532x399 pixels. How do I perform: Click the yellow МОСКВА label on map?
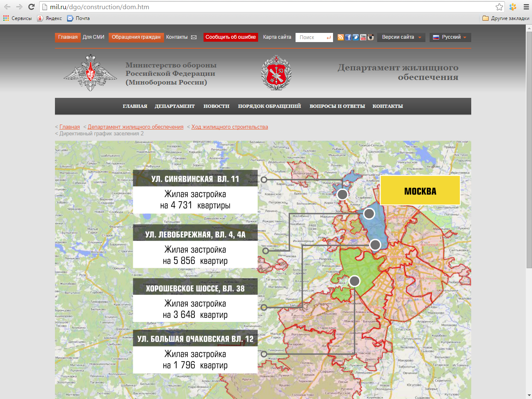420,191
